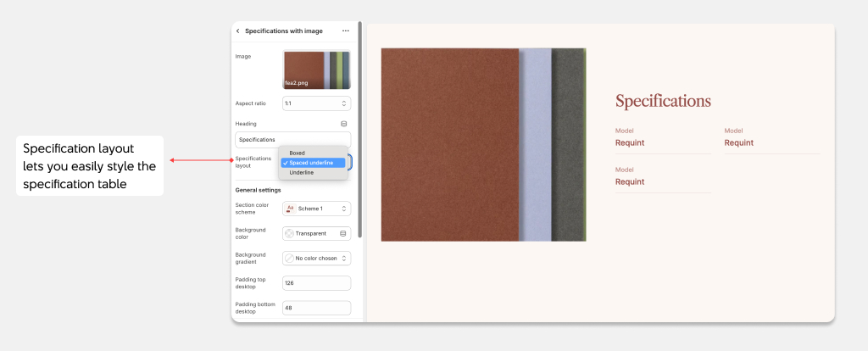Screen dimensions: 868x351
Task: Click the Heading text field containing Specifications
Action: point(292,139)
